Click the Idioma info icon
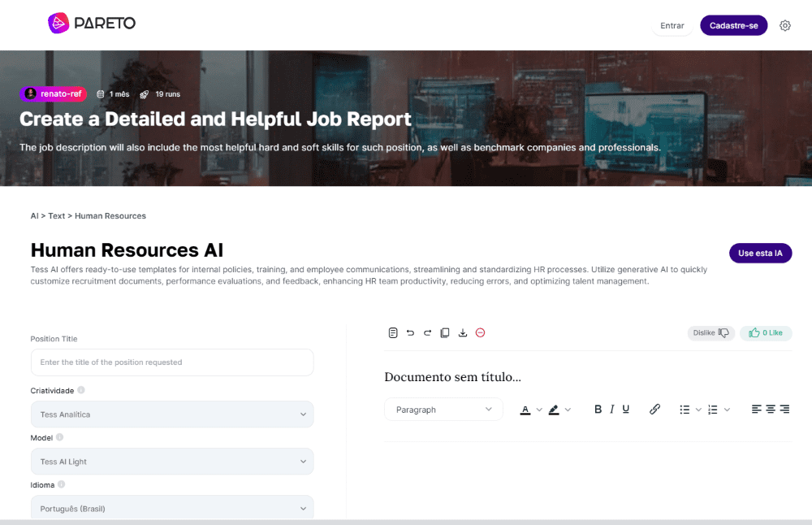 (61, 484)
